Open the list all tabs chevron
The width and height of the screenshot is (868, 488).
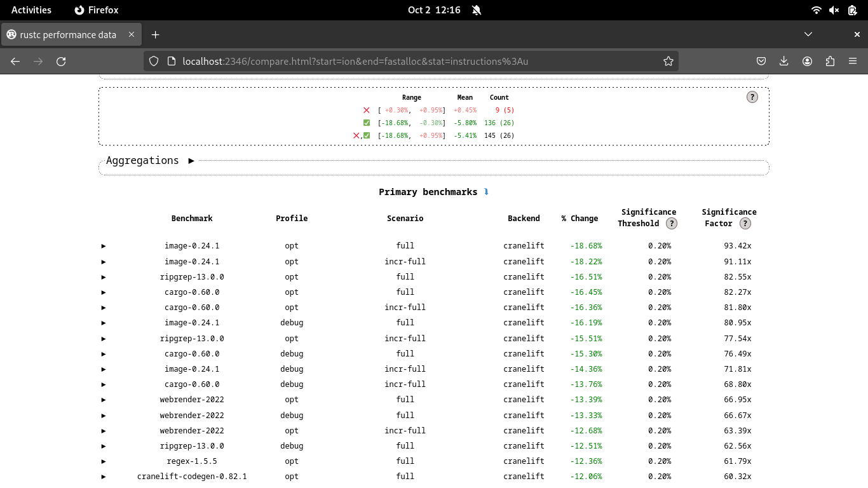808,34
